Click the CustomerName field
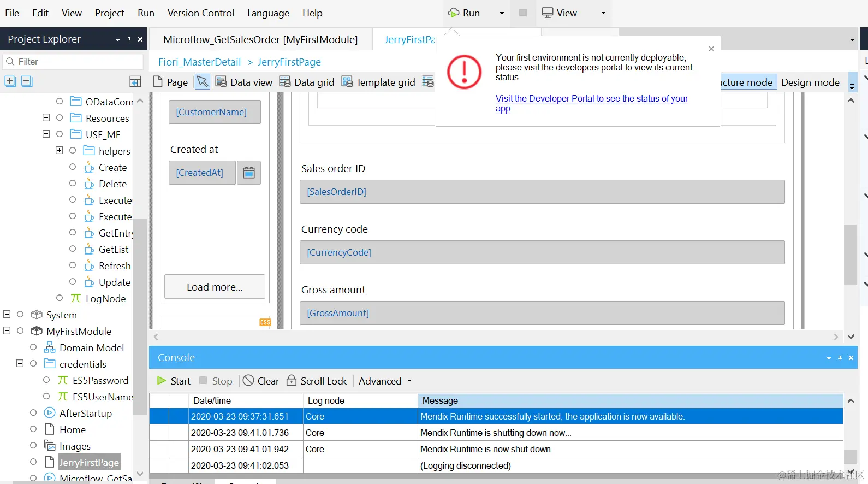This screenshot has width=868, height=484. [215, 112]
